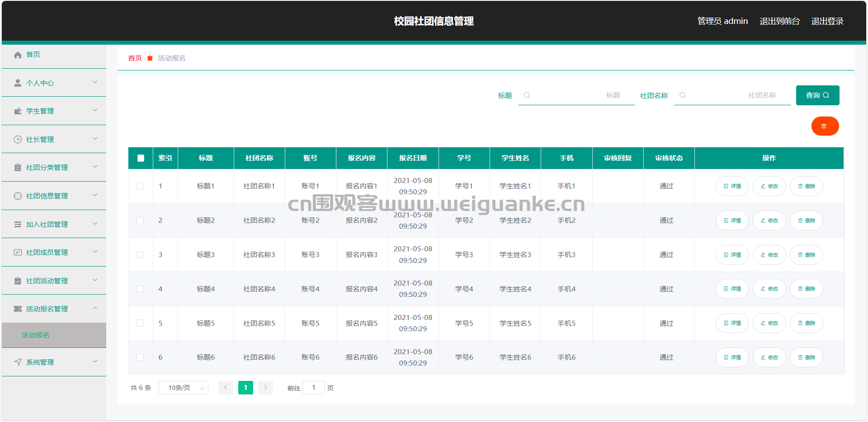
Task: Click cell 报名内容5
Action: pyautogui.click(x=362, y=324)
